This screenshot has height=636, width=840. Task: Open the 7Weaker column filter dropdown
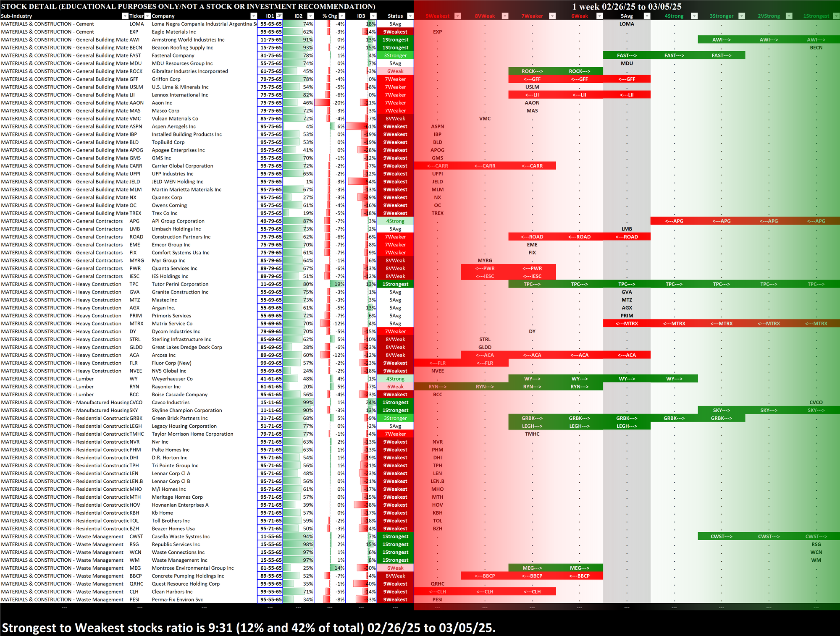pos(553,16)
